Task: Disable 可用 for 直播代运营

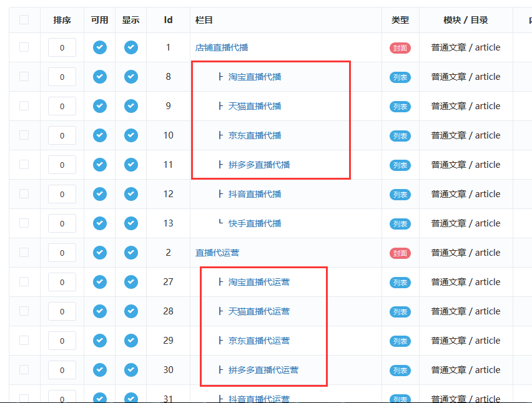Action: point(100,253)
